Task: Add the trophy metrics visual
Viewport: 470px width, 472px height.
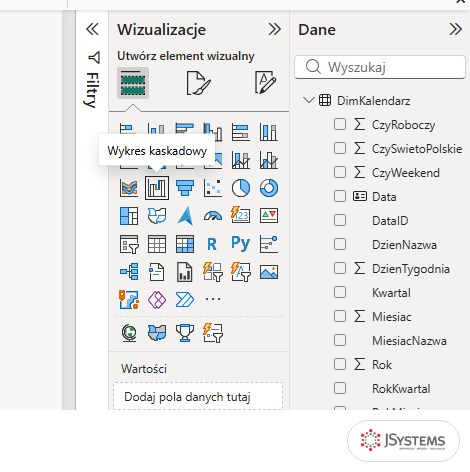Action: click(x=185, y=333)
